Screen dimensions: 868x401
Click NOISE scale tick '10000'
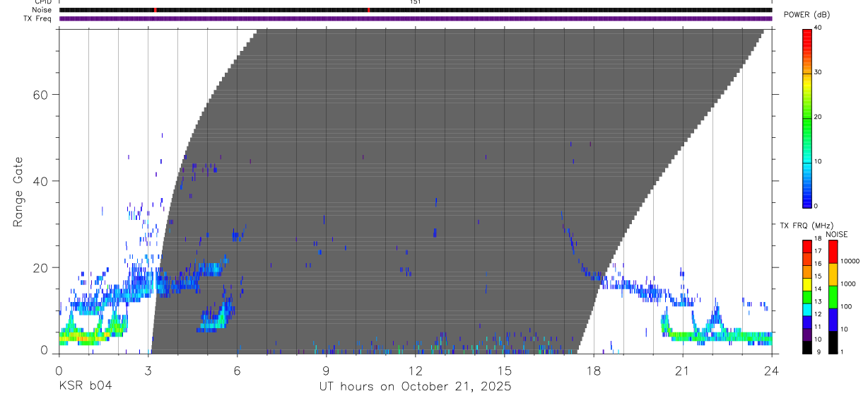pyautogui.click(x=850, y=261)
